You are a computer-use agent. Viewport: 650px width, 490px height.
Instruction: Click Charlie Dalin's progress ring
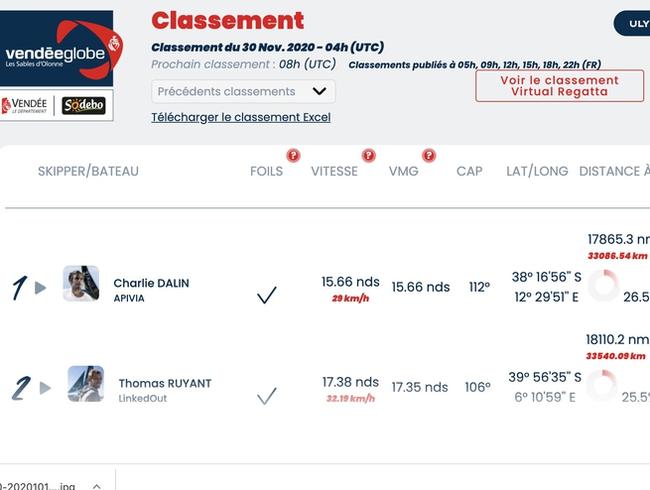[604, 286]
